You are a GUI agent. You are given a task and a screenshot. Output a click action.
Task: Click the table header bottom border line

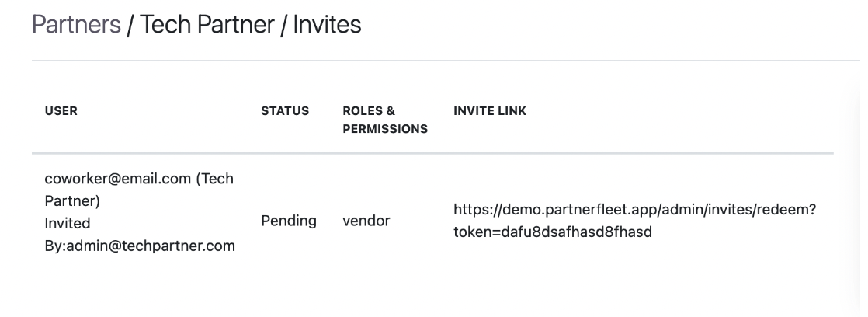(x=432, y=153)
